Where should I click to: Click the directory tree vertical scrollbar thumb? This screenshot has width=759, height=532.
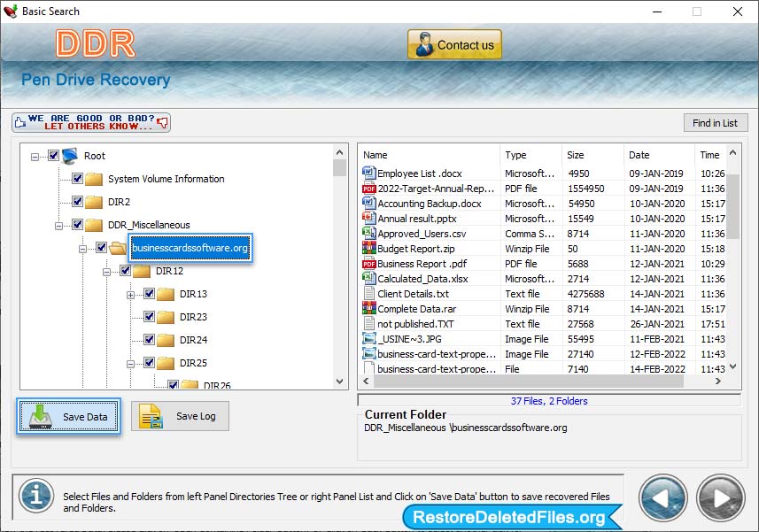(x=339, y=167)
